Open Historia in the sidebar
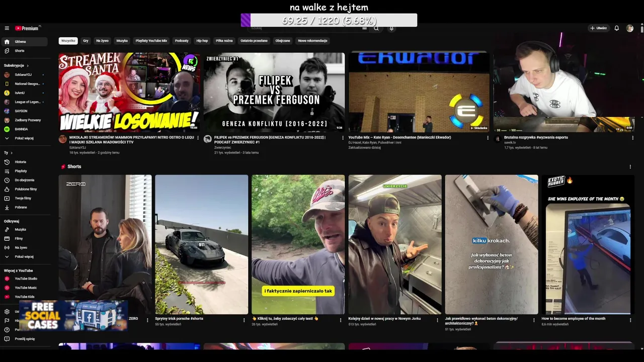644x362 pixels. [x=25, y=162]
